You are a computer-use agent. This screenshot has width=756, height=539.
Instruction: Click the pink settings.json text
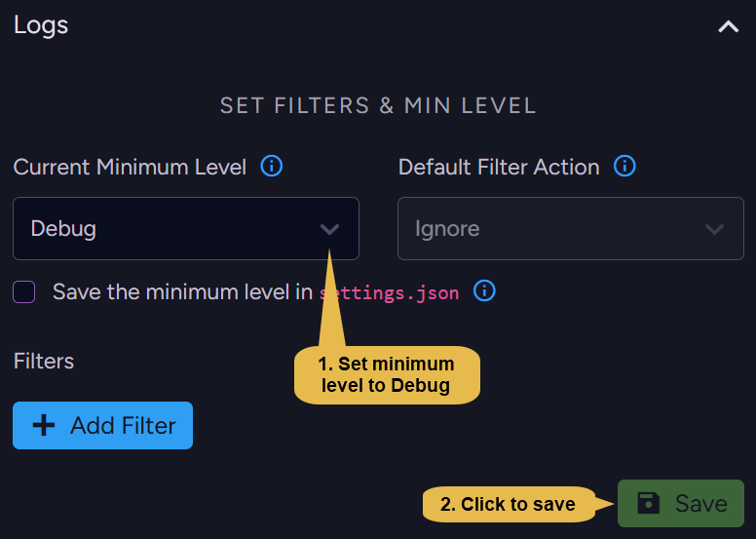click(x=389, y=293)
